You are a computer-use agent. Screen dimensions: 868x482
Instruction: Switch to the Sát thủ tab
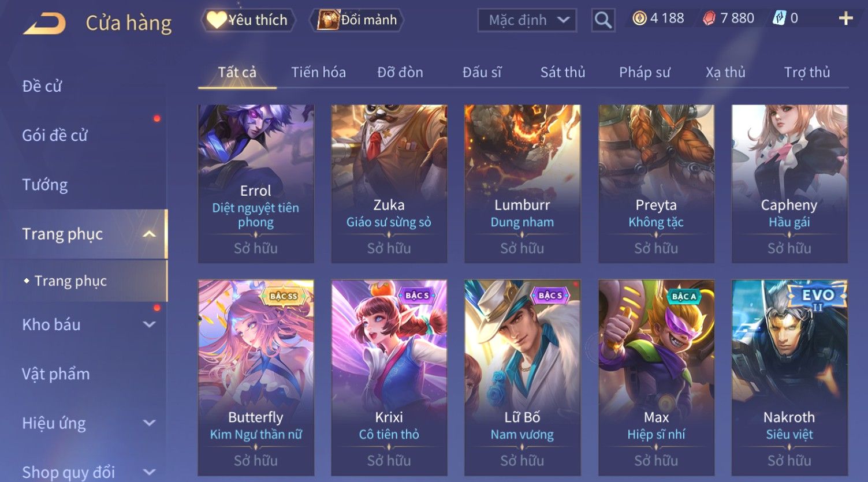pos(562,72)
